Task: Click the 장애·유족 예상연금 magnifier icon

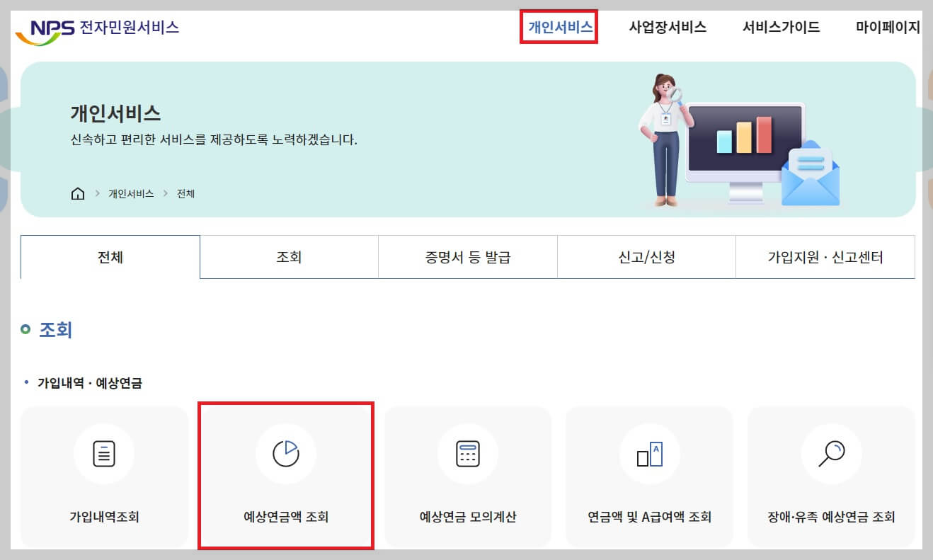Action: coord(831,454)
